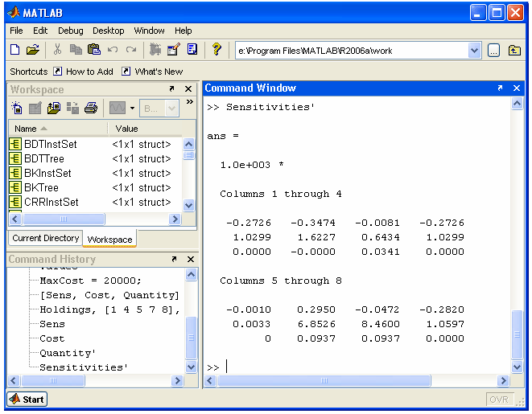The image size is (532, 414).
Task: Select "Sensitivities'" entry in Command History
Action: [x=84, y=367]
